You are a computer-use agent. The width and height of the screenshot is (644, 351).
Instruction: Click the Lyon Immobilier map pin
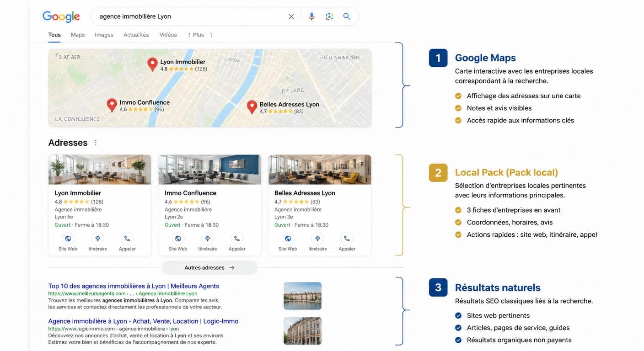pyautogui.click(x=152, y=64)
